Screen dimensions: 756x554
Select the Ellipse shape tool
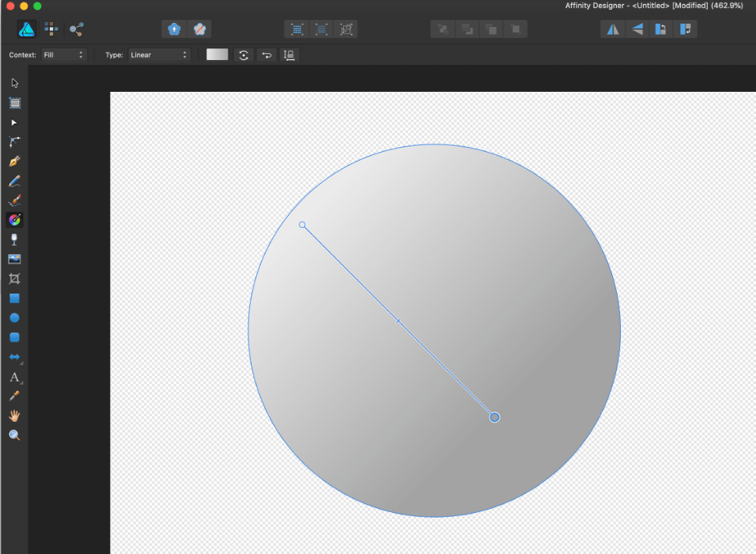click(x=14, y=318)
